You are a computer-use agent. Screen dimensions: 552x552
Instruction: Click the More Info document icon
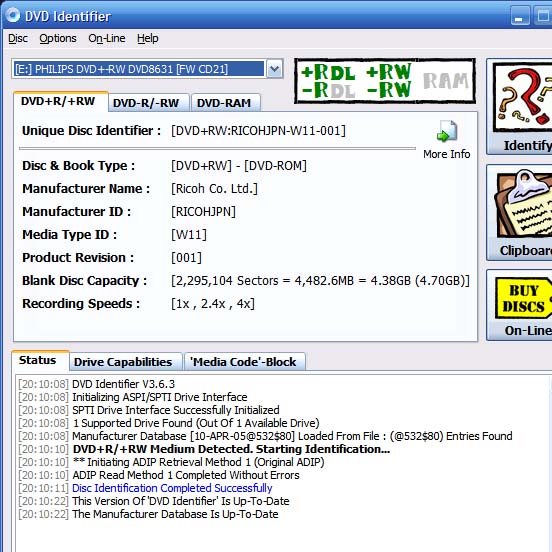pyautogui.click(x=447, y=131)
